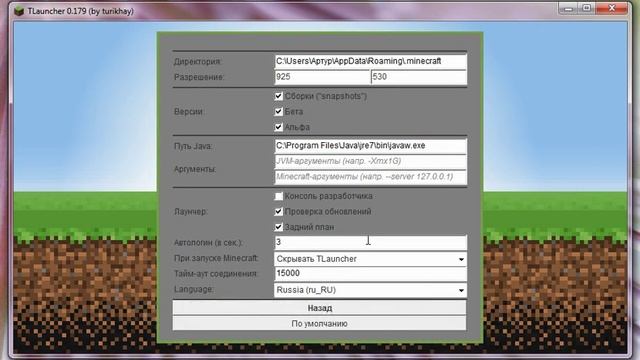The width and height of the screenshot is (640, 360).
Task: Disable the Задний план checkbox
Action: click(278, 227)
